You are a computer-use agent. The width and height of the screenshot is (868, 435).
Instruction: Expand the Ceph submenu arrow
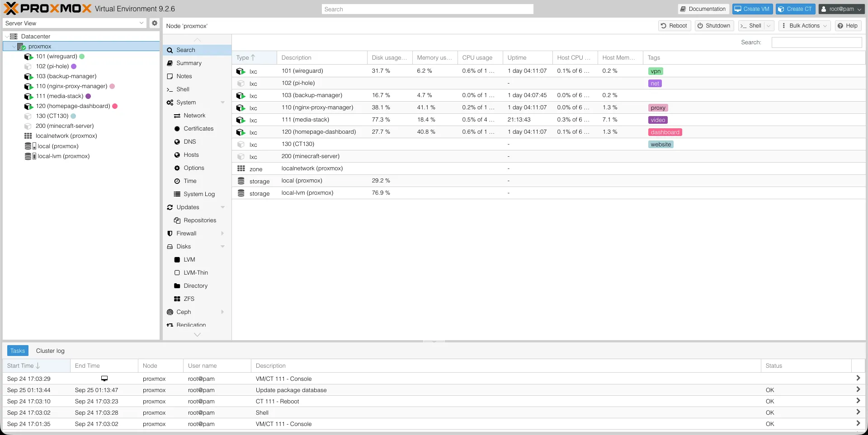[222, 312]
